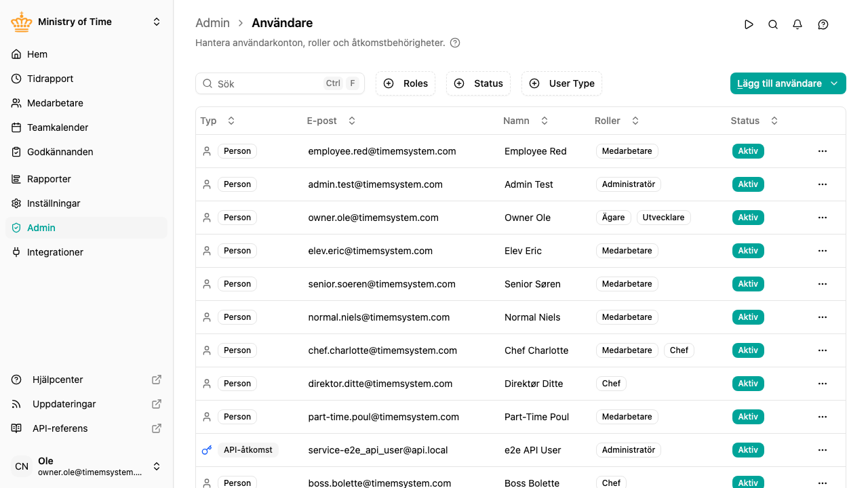The image size is (868, 488).
Task: Open Rapporter in the sidebar
Action: coord(86,179)
